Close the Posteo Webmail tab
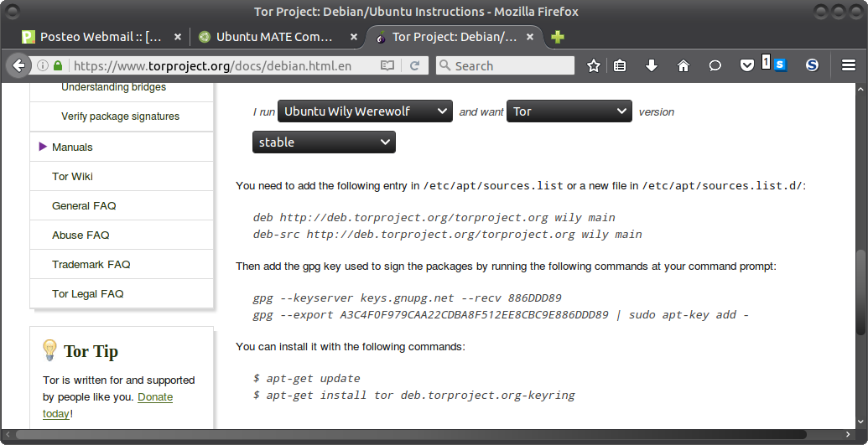The image size is (868, 445). coord(177,37)
